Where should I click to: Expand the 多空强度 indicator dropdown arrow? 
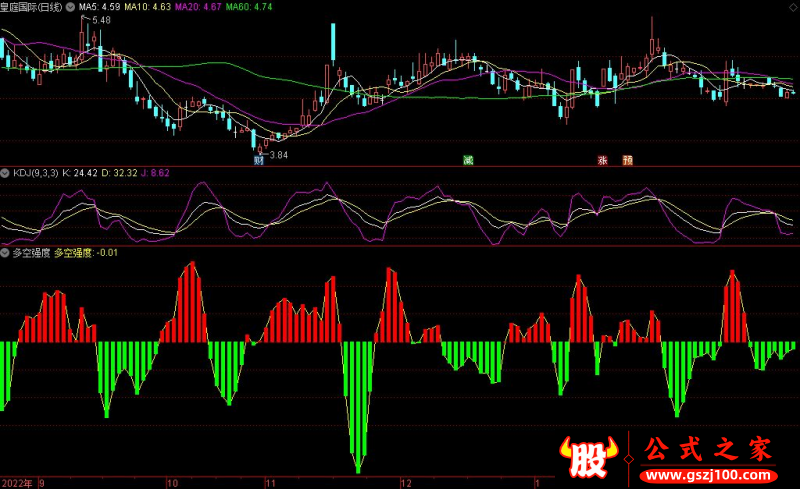pyautogui.click(x=5, y=253)
